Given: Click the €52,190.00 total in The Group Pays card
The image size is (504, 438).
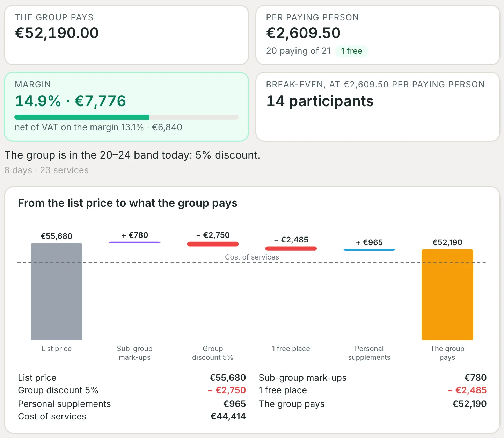Looking at the screenshot, I should [57, 33].
